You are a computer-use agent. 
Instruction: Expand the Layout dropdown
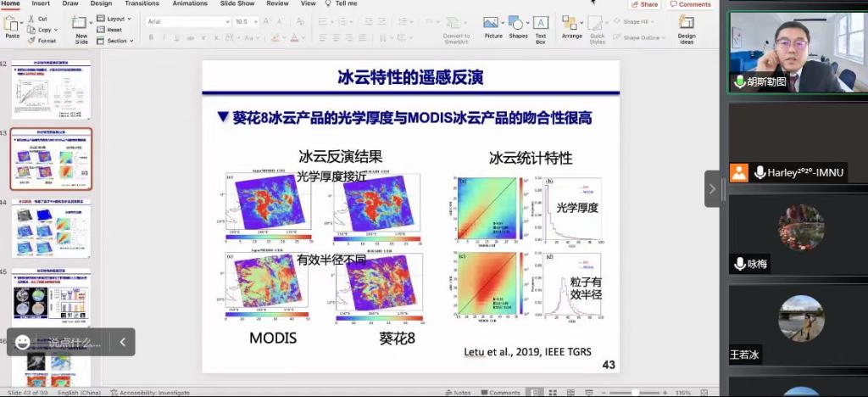pos(114,19)
